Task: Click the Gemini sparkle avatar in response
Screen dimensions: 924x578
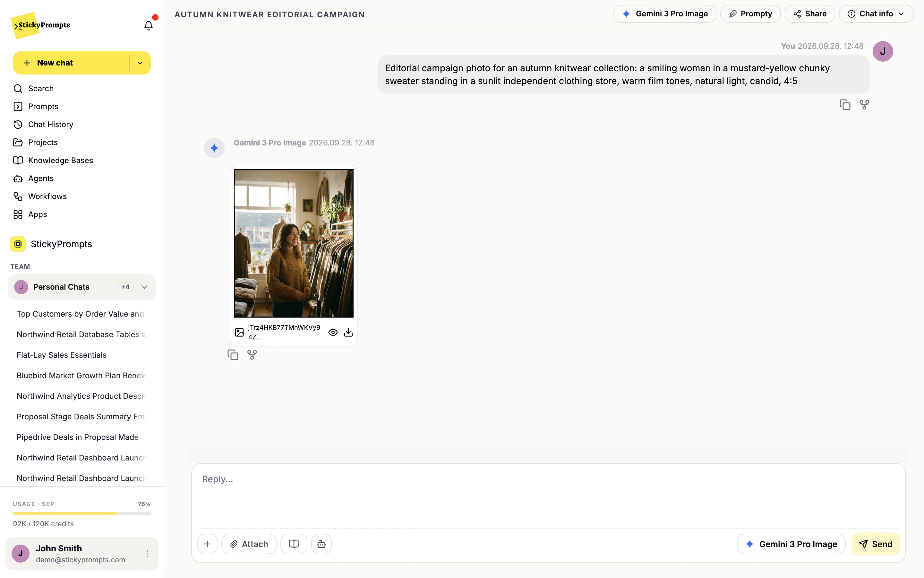Action: [214, 148]
